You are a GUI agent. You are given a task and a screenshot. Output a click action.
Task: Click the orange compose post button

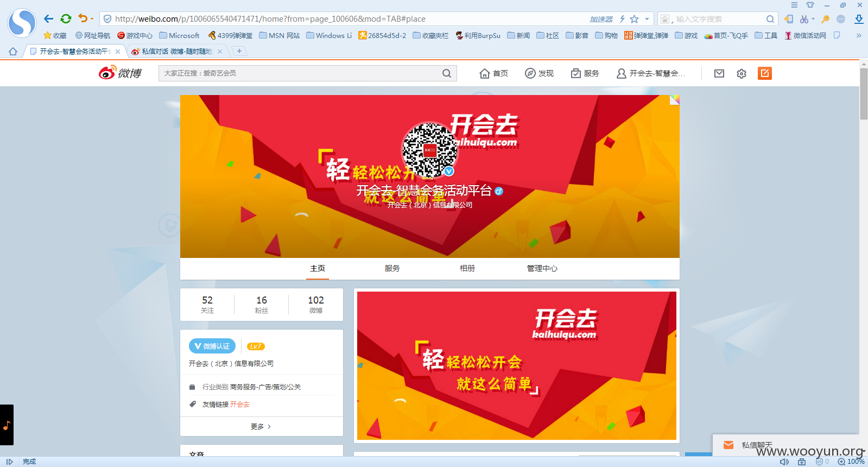click(765, 73)
